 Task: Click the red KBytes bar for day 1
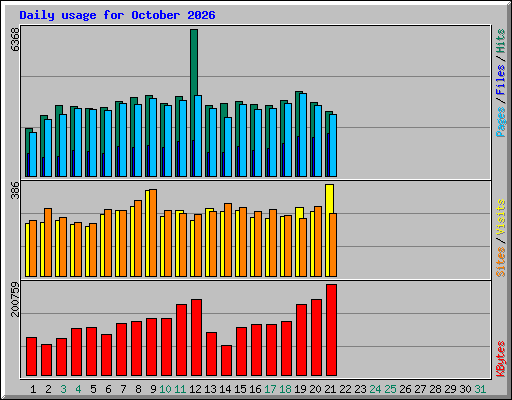[x=31, y=357]
